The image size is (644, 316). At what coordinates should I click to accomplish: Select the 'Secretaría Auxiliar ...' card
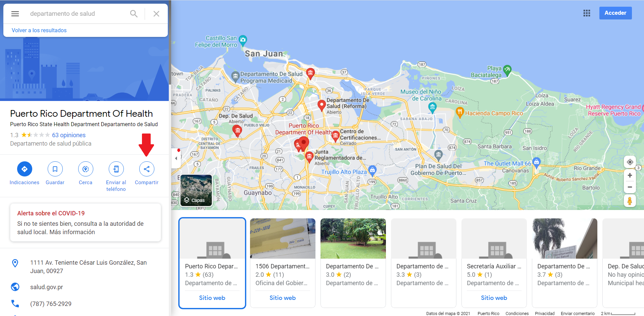[494, 263]
